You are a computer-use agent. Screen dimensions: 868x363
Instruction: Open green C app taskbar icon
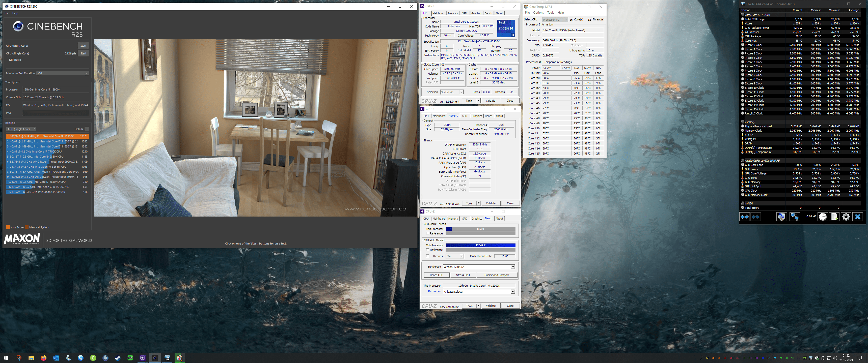point(93,358)
